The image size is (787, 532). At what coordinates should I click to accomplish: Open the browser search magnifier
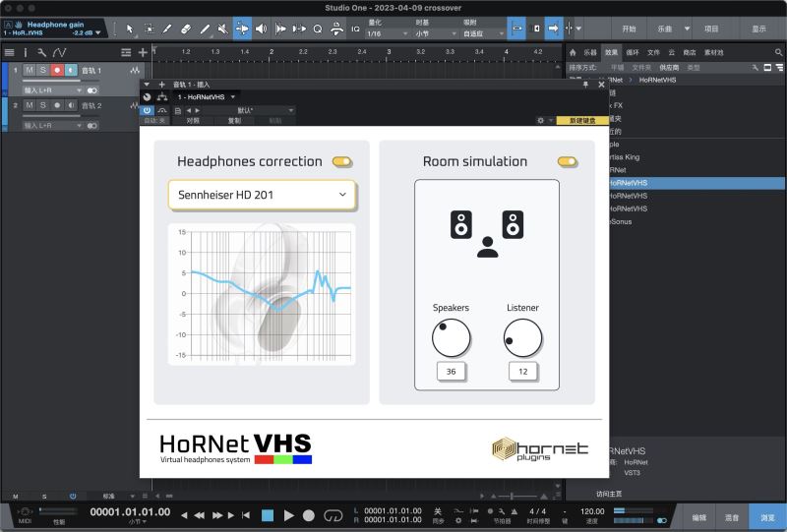click(778, 52)
